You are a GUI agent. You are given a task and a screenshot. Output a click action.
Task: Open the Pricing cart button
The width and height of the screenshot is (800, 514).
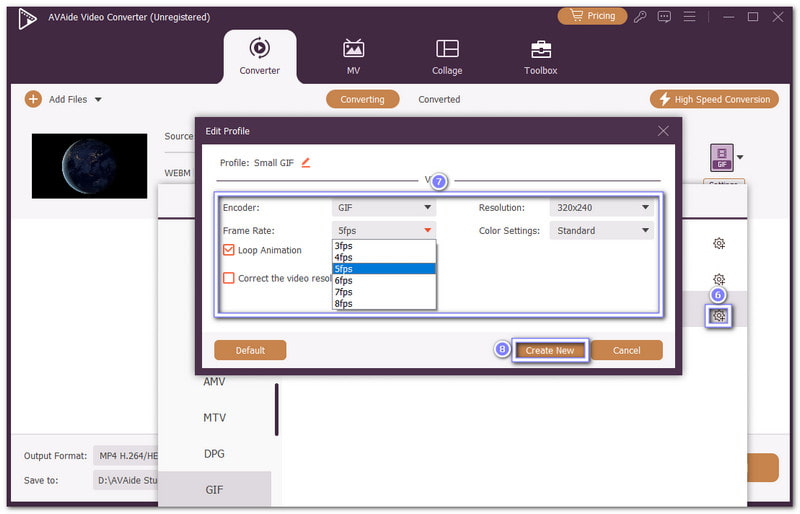(592, 16)
